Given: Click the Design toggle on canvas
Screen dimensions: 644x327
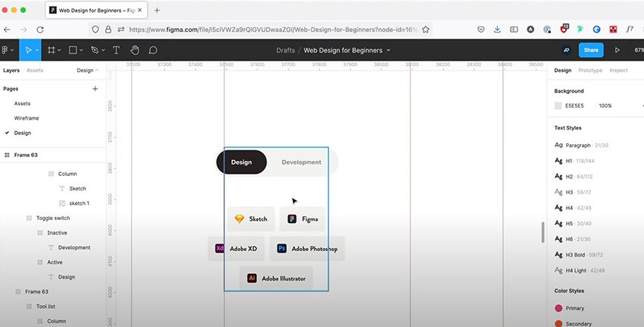Looking at the screenshot, I should click(x=242, y=162).
